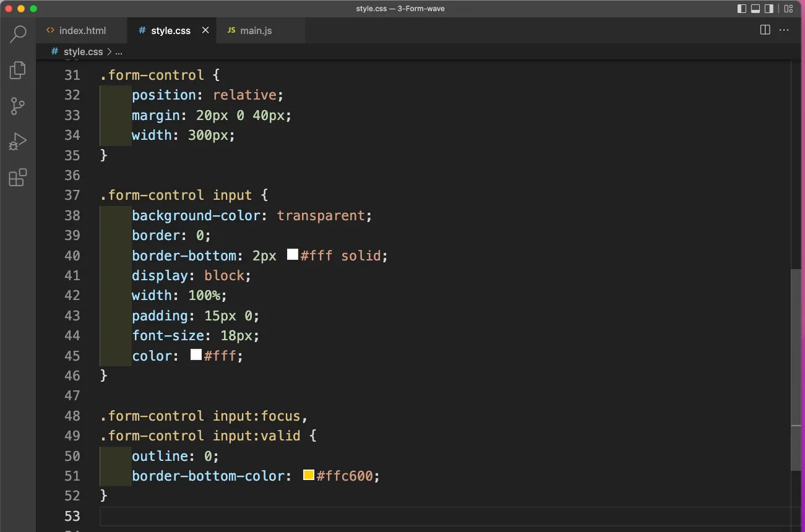
Task: Open the white swatch on the color line
Action: click(196, 354)
